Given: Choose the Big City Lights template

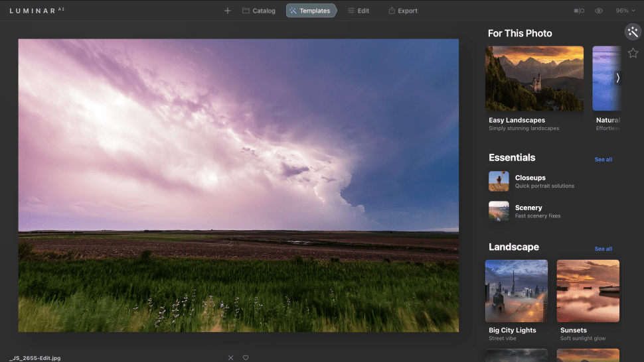Looking at the screenshot, I should [516, 290].
